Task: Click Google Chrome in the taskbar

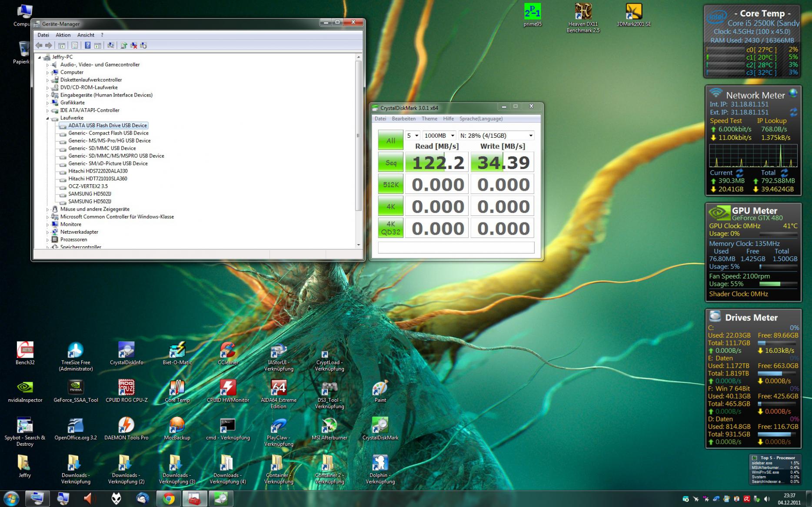Action: (169, 499)
